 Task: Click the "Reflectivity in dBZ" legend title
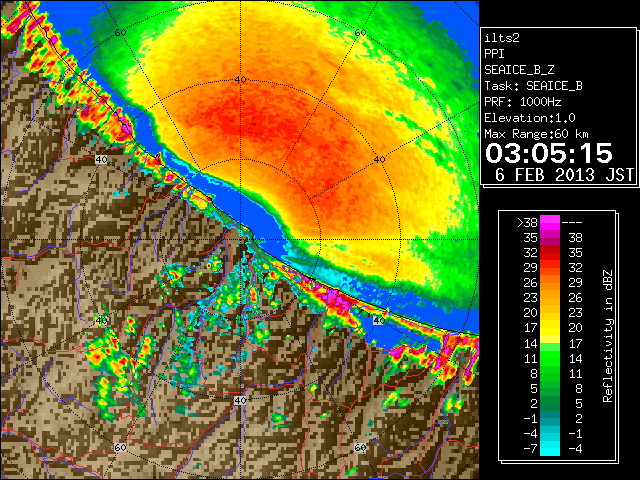point(608,336)
